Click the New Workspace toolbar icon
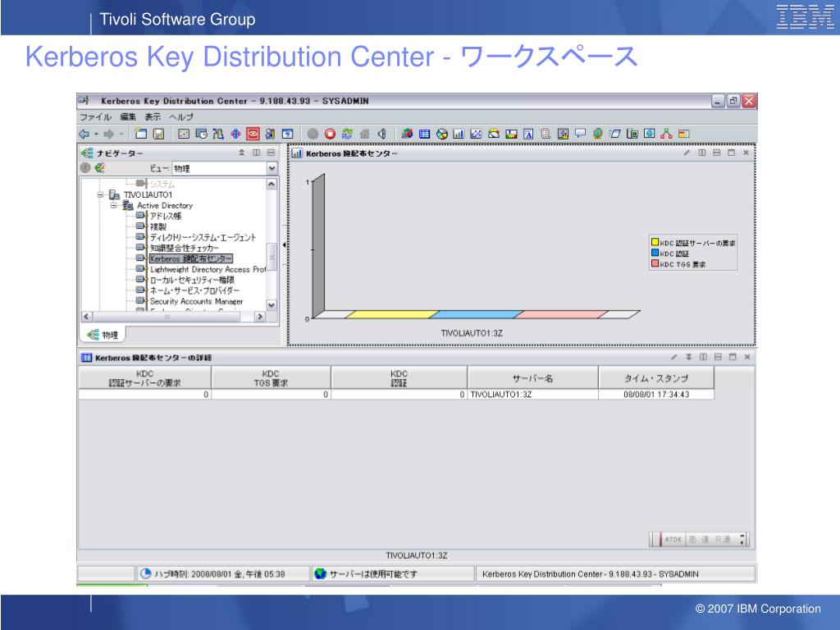The width and height of the screenshot is (840, 630). 141,134
